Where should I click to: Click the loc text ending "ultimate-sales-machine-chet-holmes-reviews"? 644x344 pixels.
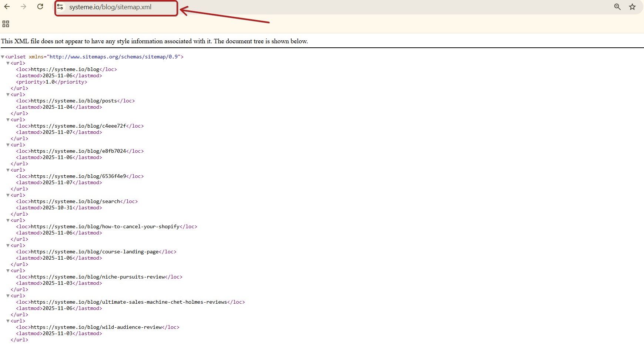129,302
